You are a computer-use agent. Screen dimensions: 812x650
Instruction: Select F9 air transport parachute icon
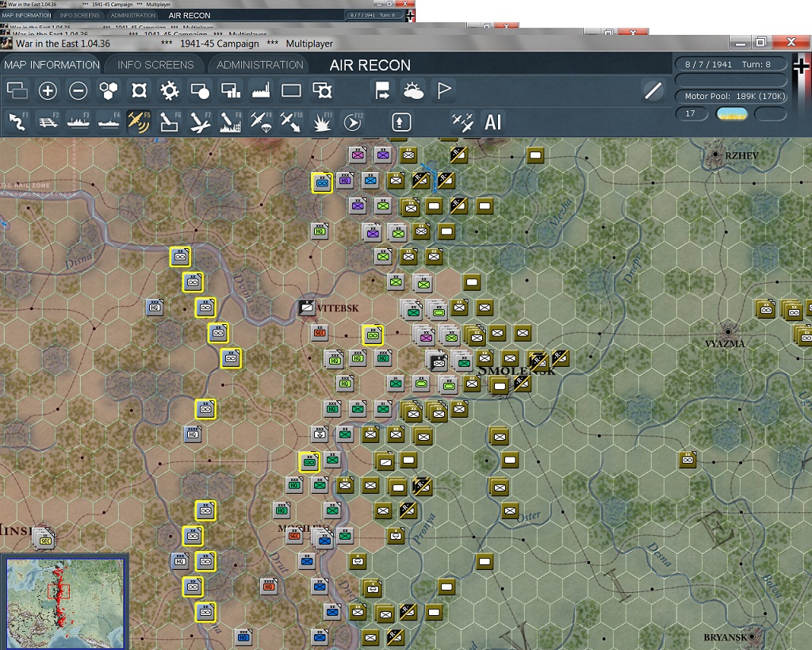pyautogui.click(x=261, y=122)
